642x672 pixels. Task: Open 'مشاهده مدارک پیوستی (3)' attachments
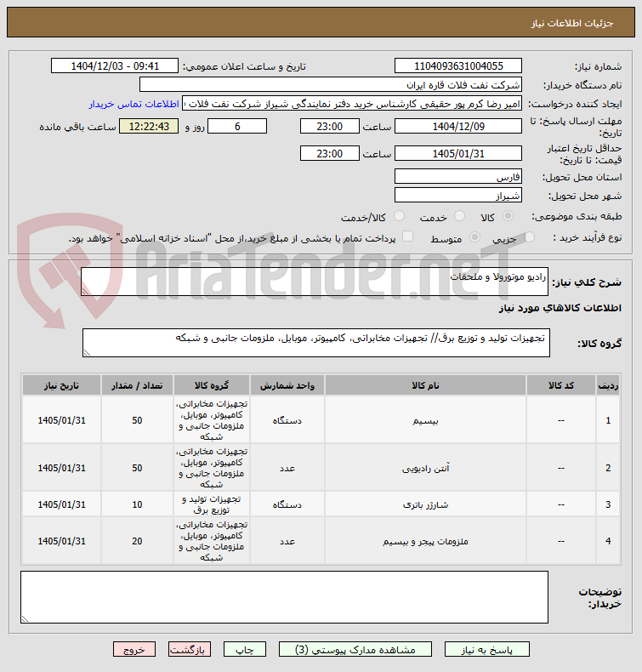coord(355,649)
